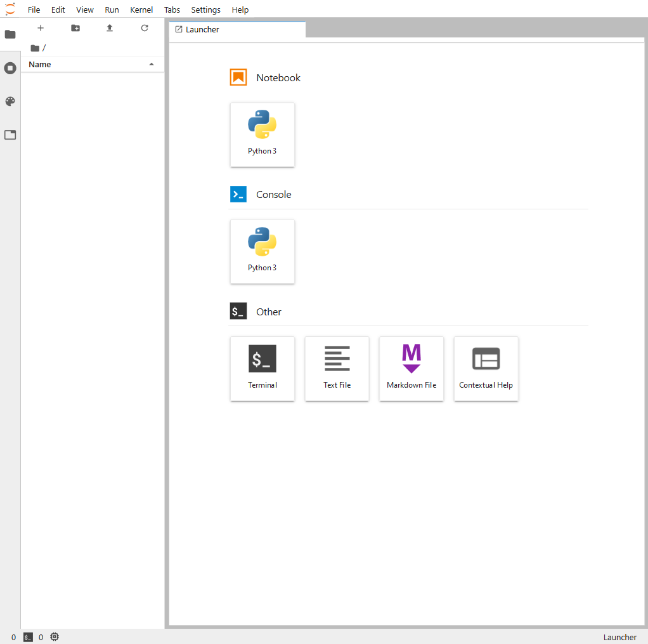The width and height of the screenshot is (648, 644).
Task: Refresh the file browser listing
Action: point(144,28)
